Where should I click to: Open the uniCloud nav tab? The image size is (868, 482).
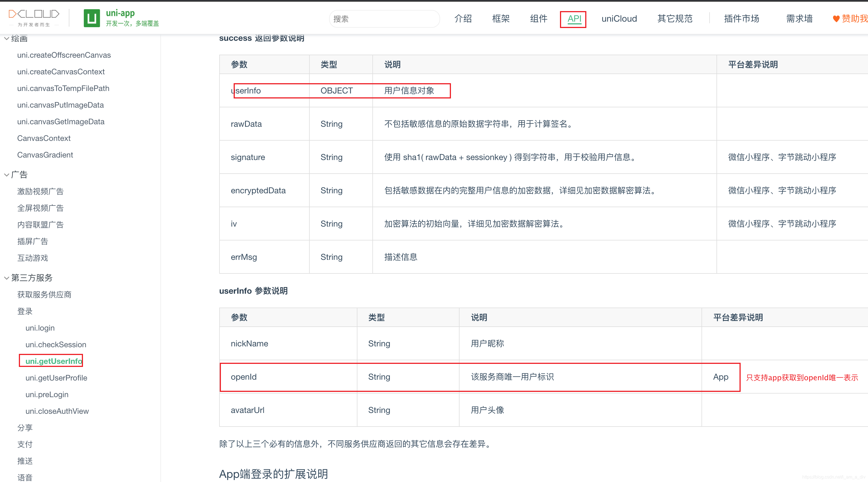point(619,19)
